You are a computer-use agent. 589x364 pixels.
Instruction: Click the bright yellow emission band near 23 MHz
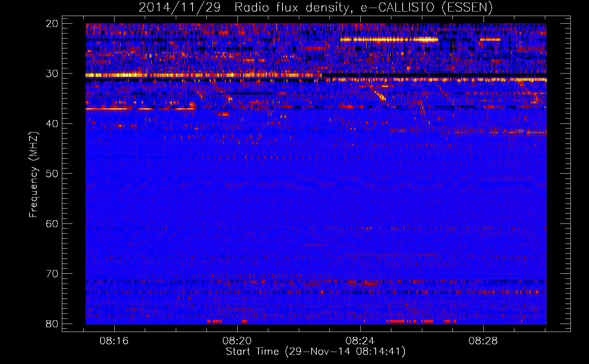click(x=389, y=40)
